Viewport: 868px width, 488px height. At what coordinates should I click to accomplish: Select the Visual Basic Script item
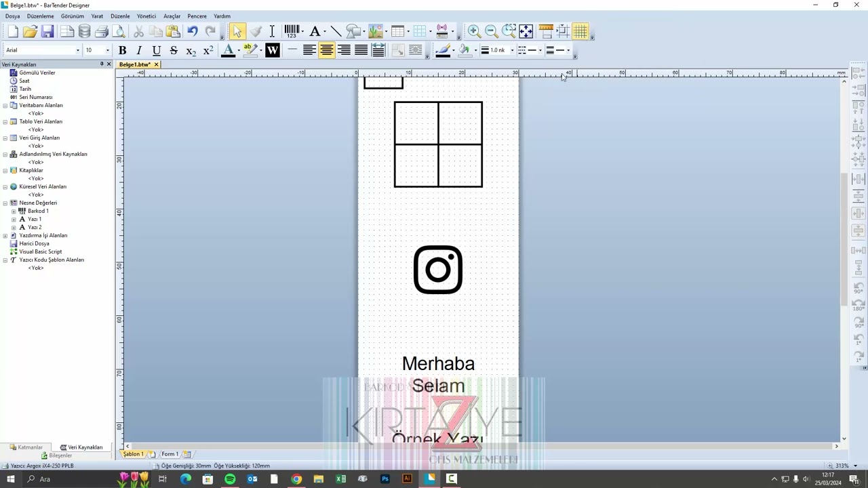click(x=41, y=251)
